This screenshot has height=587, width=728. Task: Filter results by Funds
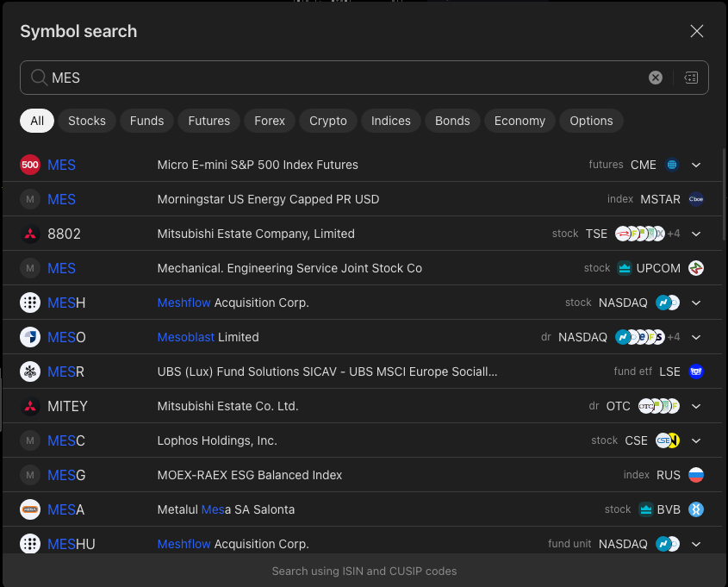click(146, 121)
